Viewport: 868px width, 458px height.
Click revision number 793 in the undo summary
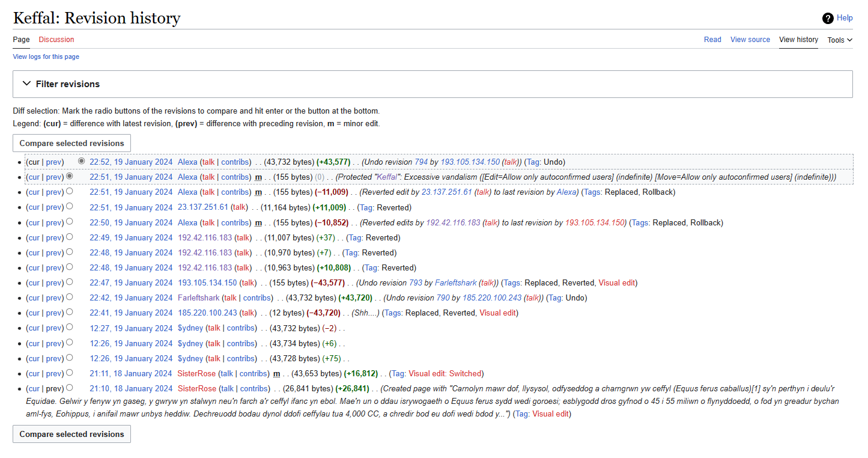(x=416, y=283)
